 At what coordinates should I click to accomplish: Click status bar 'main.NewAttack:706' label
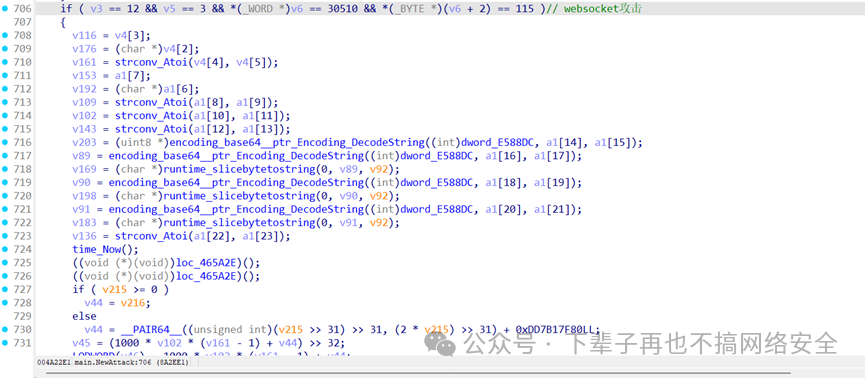pos(114,363)
